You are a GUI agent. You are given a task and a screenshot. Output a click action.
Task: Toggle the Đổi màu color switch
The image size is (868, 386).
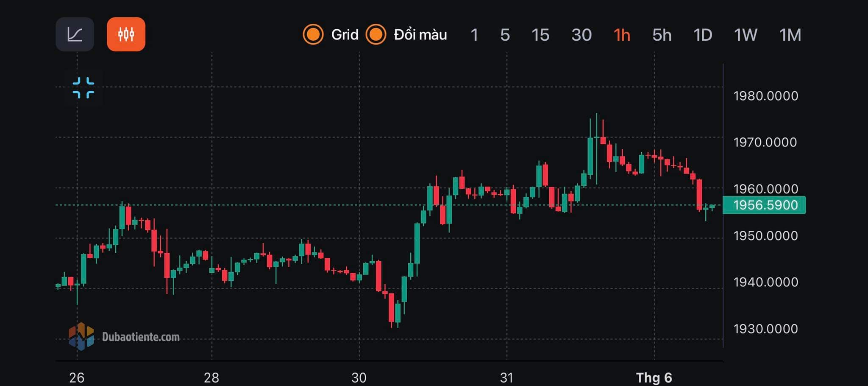click(x=376, y=34)
